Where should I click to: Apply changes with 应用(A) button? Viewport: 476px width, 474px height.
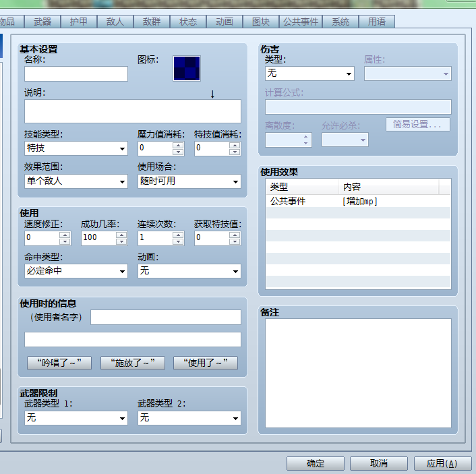coord(442,463)
